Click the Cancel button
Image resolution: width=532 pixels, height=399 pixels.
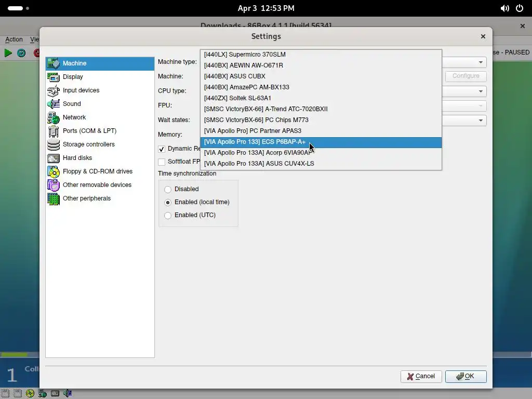point(421,376)
